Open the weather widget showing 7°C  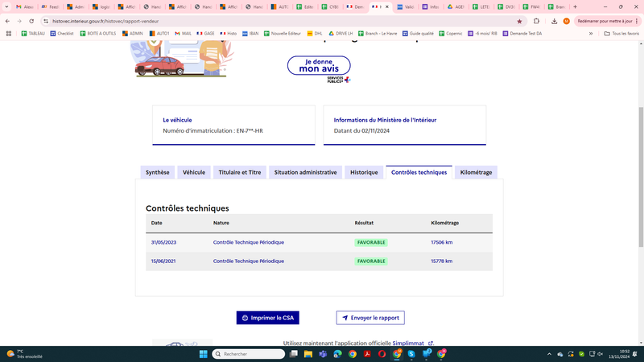25,354
